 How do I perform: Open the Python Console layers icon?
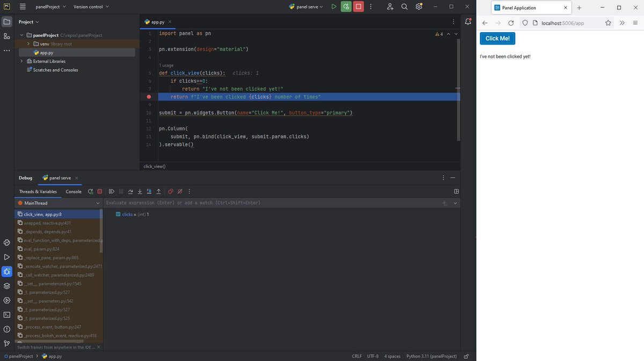pyautogui.click(x=7, y=286)
